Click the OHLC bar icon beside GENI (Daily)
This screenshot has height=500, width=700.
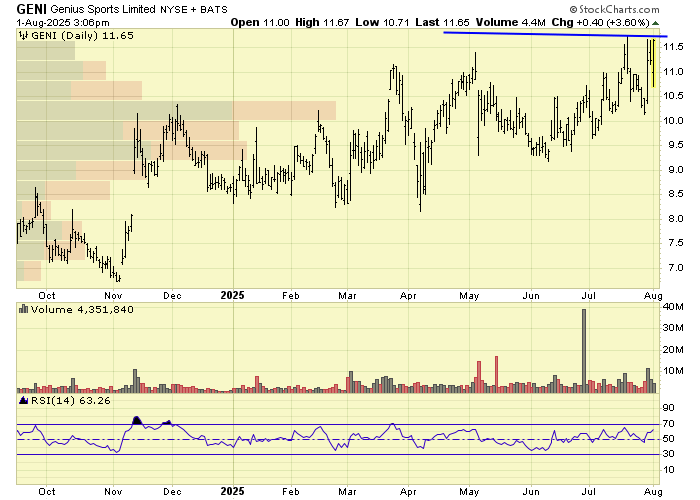tap(23, 36)
